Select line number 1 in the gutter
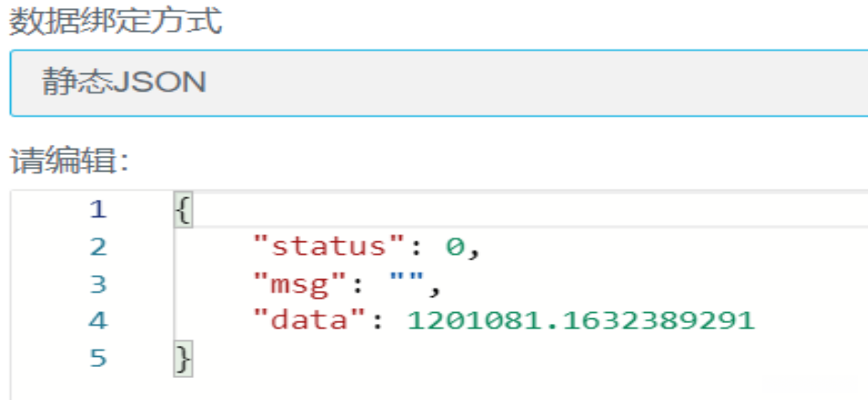The width and height of the screenshot is (868, 400). [98, 210]
